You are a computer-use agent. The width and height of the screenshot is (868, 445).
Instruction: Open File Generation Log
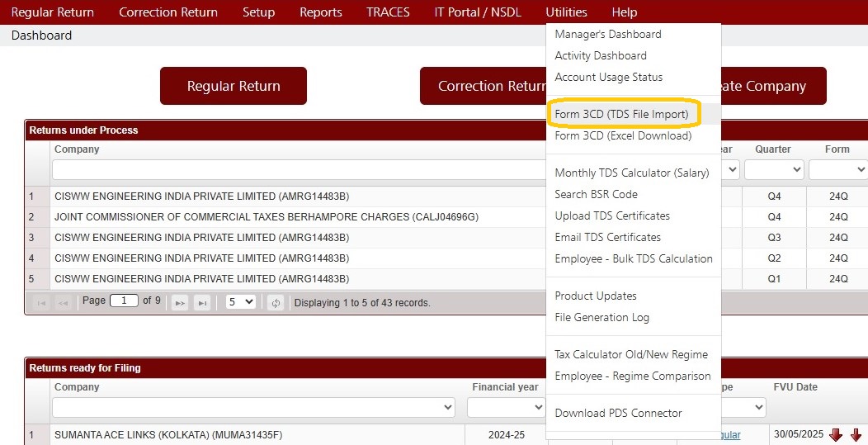coord(601,318)
